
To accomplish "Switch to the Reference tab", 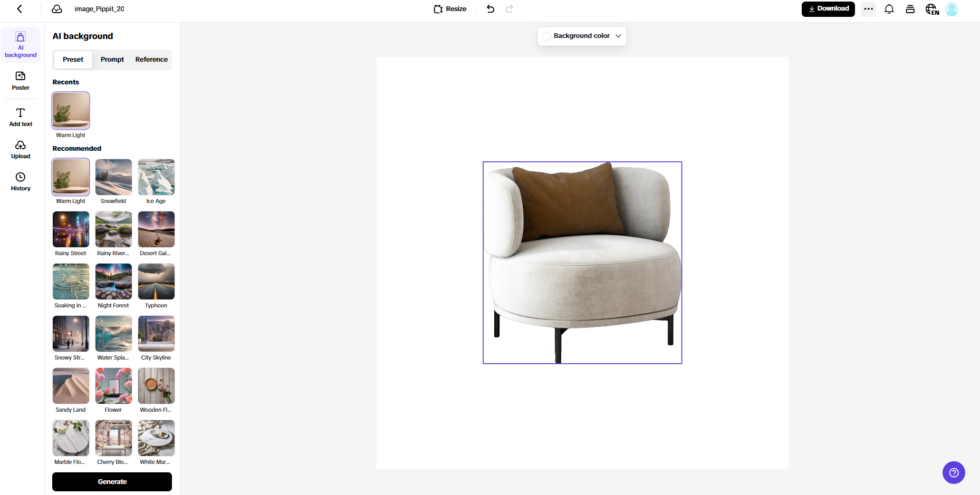I will coord(151,60).
